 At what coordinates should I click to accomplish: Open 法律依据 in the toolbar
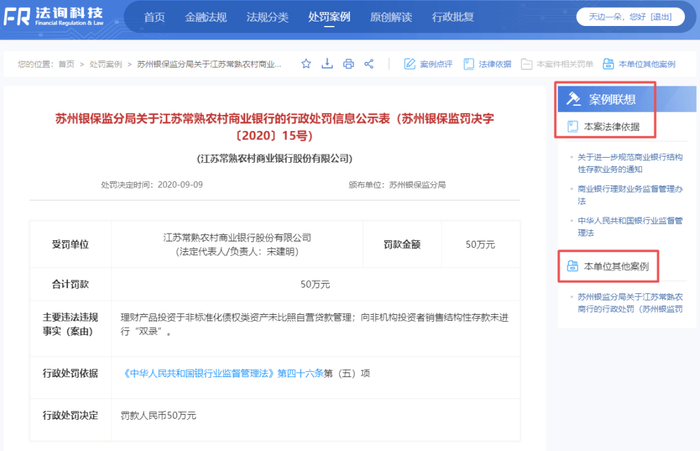495,64
